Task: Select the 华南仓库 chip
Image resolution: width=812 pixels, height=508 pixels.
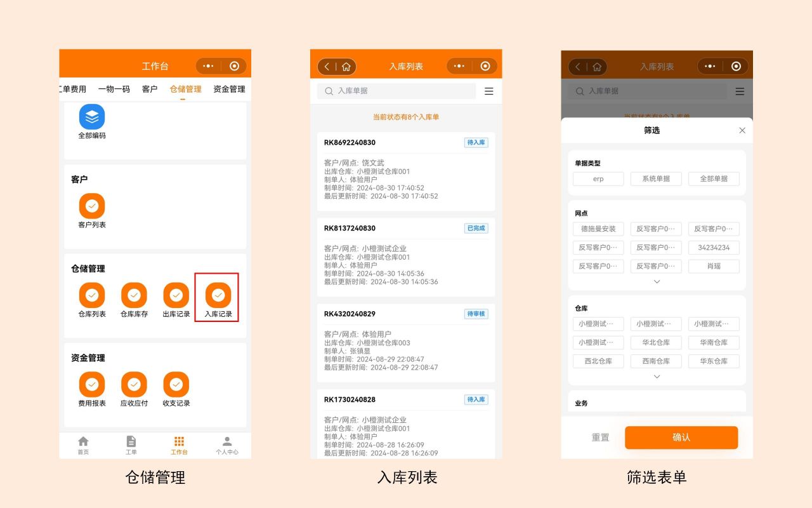Action: point(714,342)
